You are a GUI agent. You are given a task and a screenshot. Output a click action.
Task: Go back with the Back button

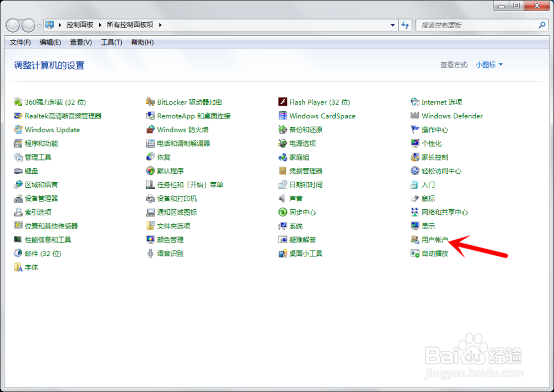(x=13, y=25)
